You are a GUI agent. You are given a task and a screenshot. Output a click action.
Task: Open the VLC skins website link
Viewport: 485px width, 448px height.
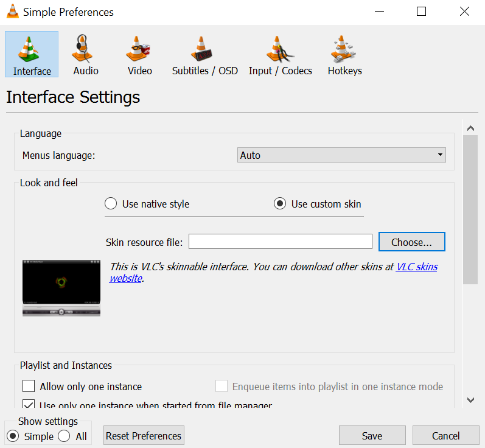(x=416, y=267)
